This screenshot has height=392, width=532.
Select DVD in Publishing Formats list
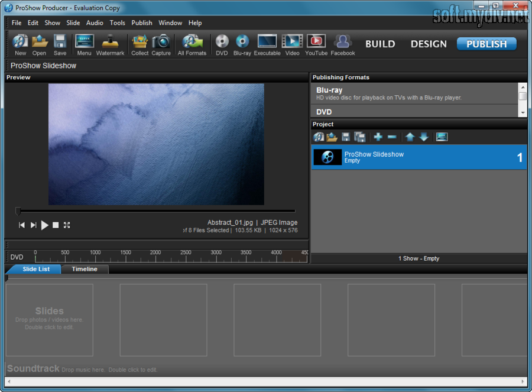pos(414,111)
